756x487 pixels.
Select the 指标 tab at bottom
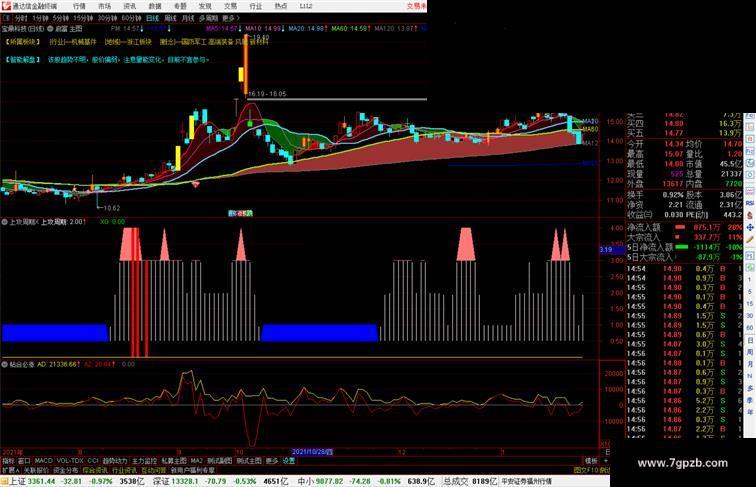[9, 461]
